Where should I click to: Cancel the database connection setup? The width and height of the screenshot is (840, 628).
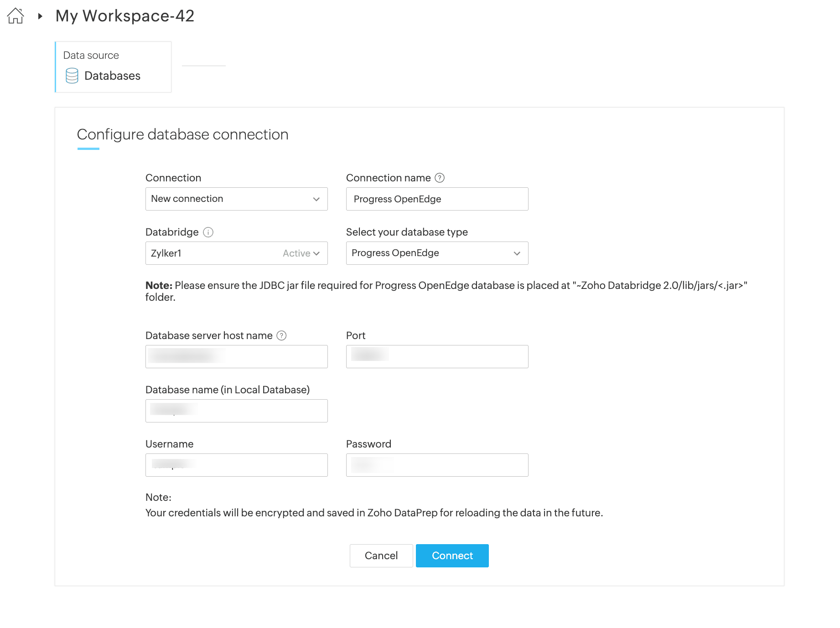pyautogui.click(x=381, y=556)
